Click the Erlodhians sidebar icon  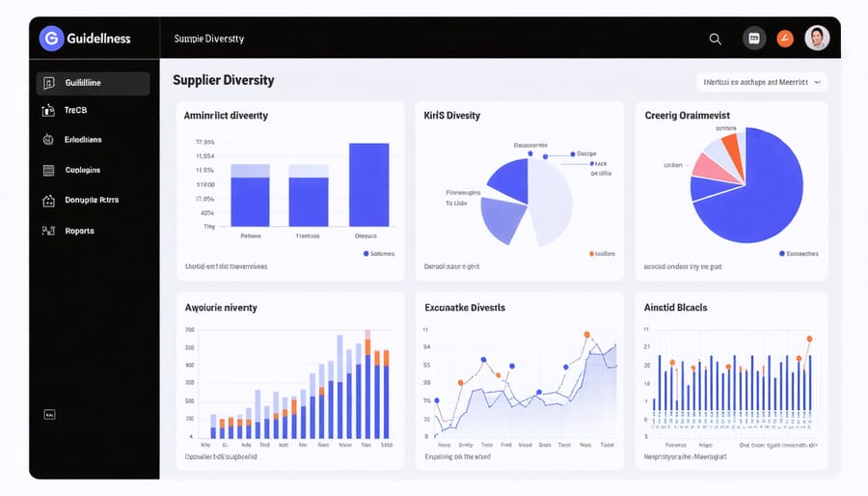48,140
